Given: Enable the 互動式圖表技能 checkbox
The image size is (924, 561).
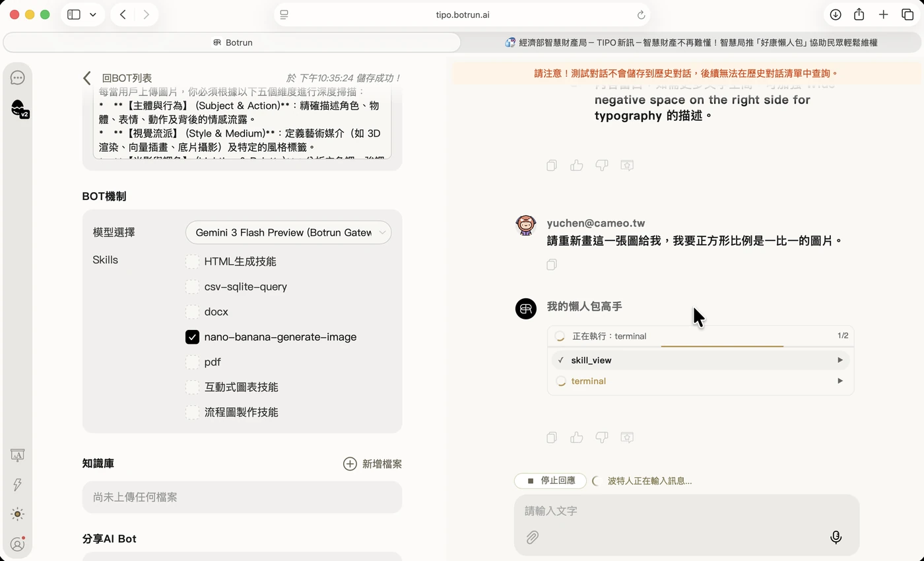Looking at the screenshot, I should (x=192, y=387).
